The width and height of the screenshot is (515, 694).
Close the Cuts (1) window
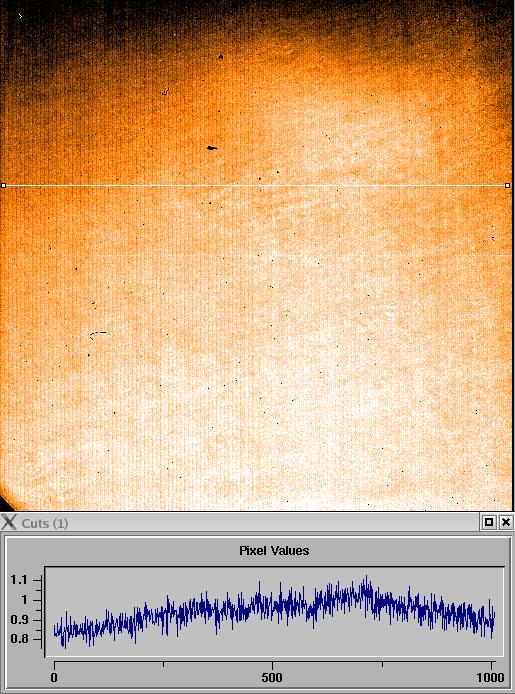point(506,522)
